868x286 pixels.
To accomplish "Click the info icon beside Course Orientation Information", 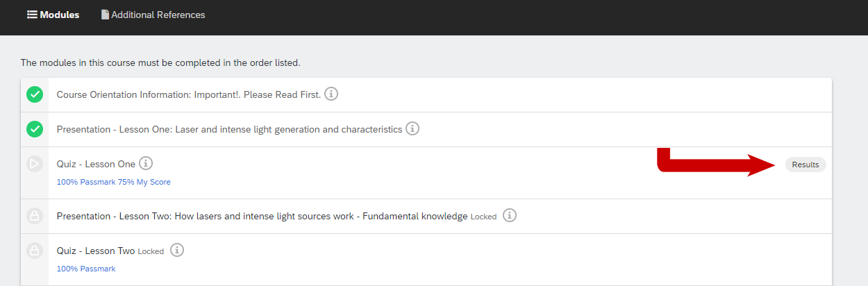I will [331, 94].
